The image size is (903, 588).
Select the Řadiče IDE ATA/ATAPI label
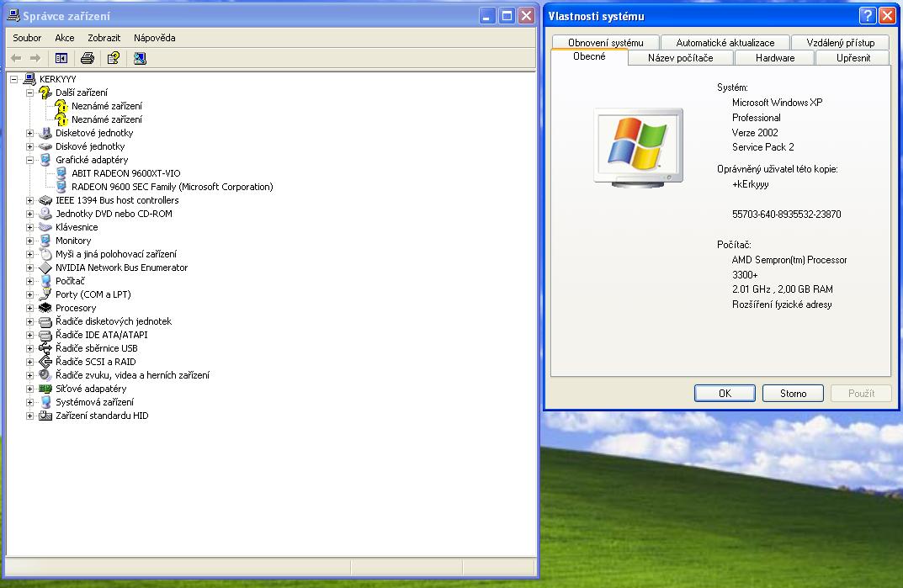click(101, 335)
